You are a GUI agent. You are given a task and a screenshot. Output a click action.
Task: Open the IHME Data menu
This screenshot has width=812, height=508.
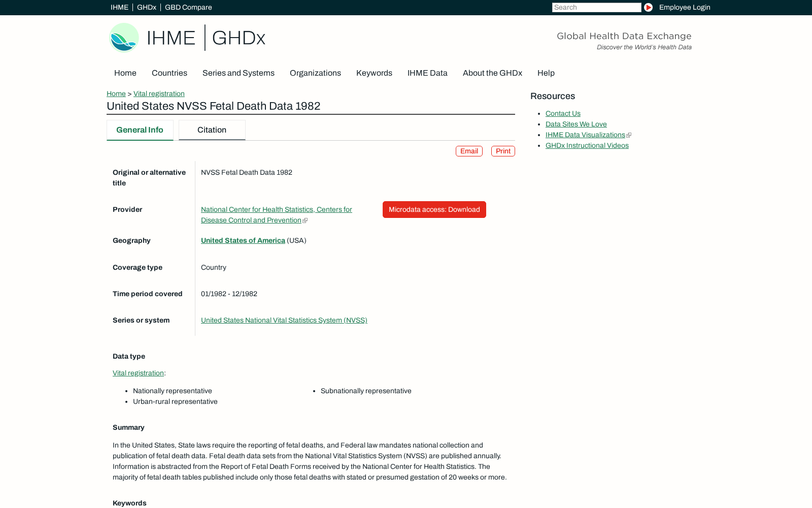click(427, 73)
